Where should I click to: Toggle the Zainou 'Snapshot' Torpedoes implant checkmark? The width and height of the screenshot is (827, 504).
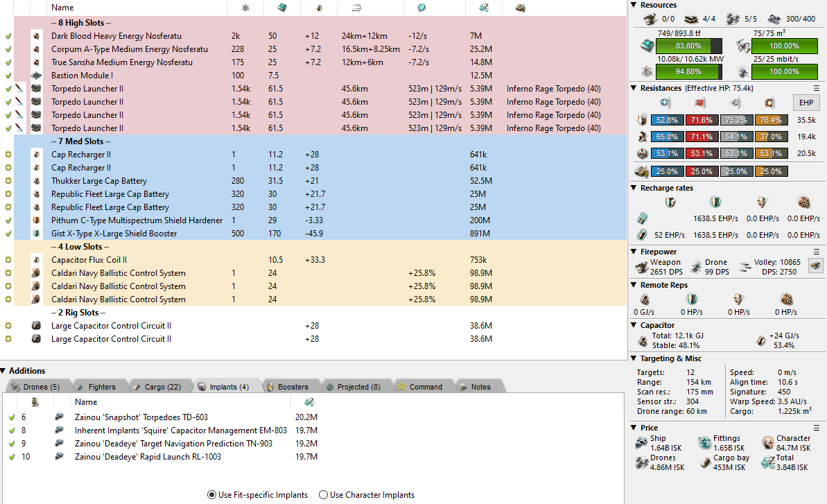point(11,417)
